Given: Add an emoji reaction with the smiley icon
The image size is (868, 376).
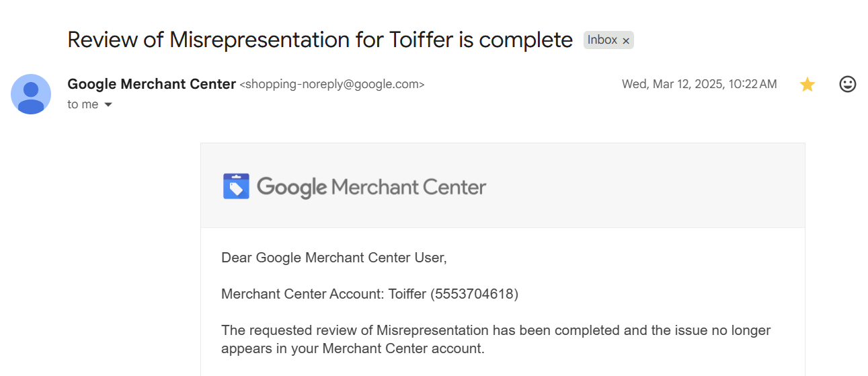Looking at the screenshot, I should click(848, 84).
